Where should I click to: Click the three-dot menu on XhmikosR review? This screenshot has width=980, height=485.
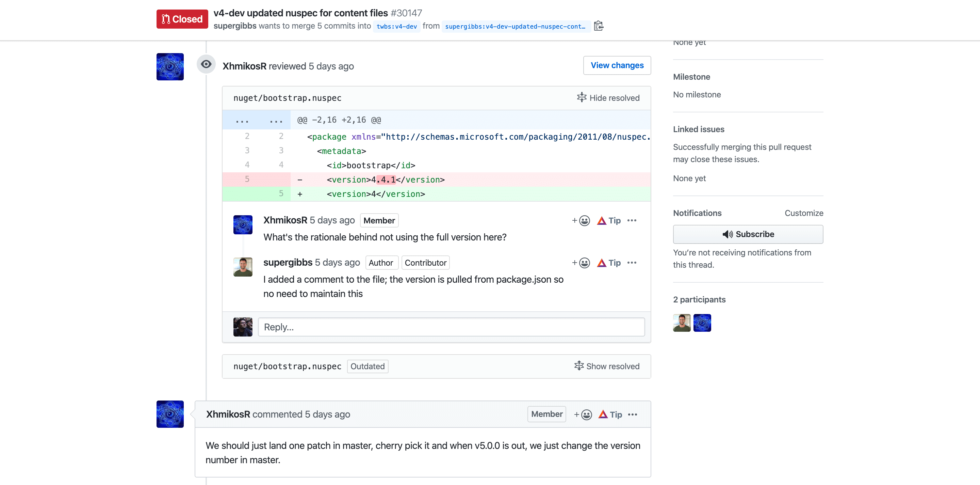633,220
